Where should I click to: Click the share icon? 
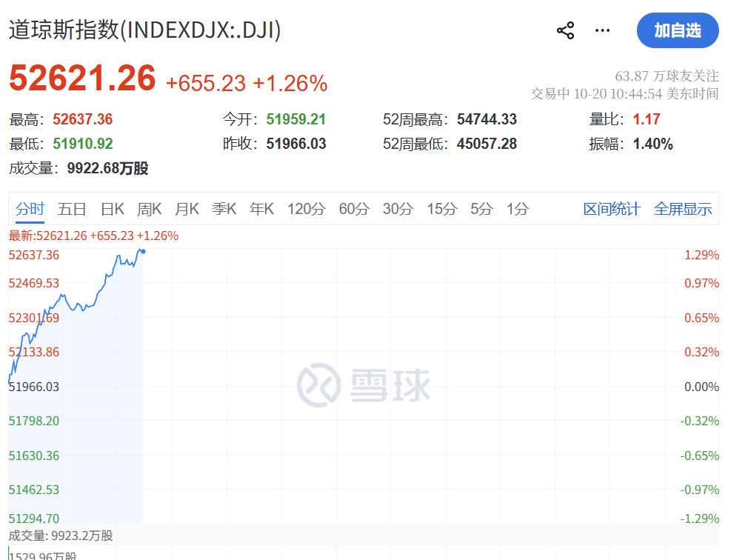565,31
